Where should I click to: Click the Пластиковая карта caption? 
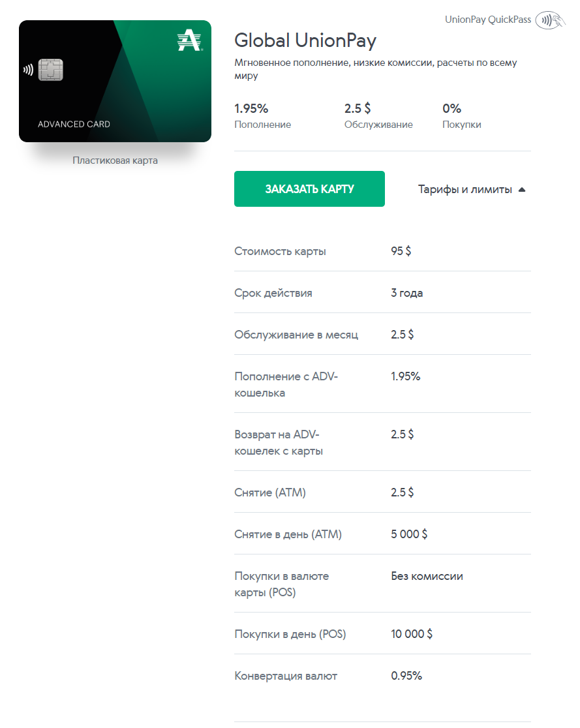(x=115, y=160)
